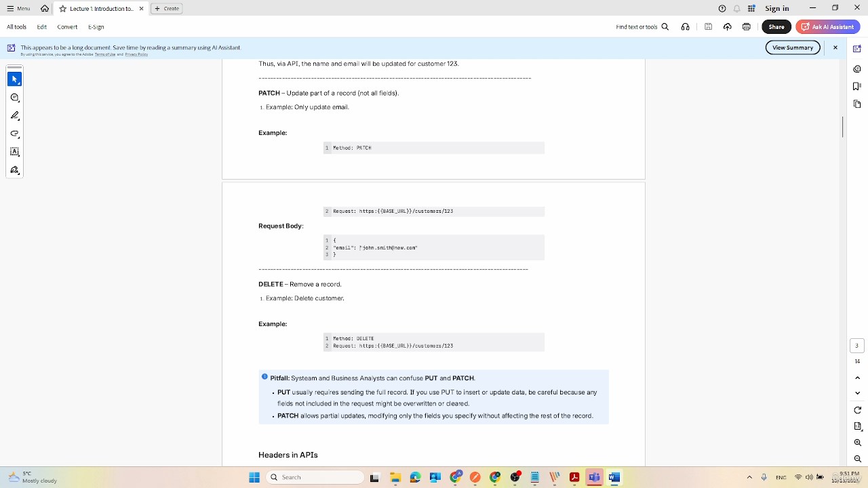Dismiss the AI summary banner
This screenshot has width=868, height=488.
tap(835, 47)
